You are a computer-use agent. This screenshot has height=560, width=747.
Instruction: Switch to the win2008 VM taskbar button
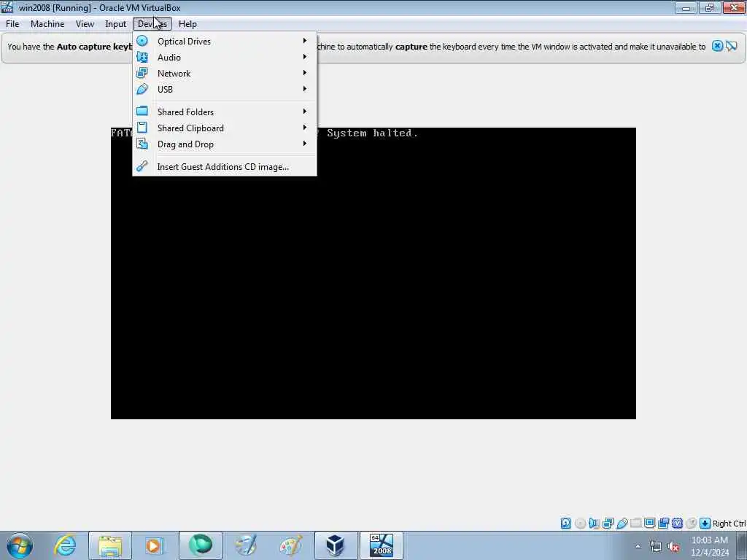382,545
